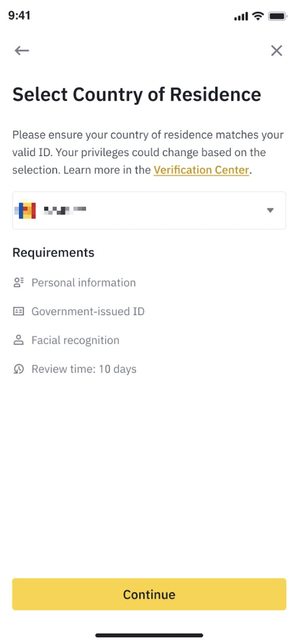
Task: Select the country flag icon
Action: [x=25, y=210]
